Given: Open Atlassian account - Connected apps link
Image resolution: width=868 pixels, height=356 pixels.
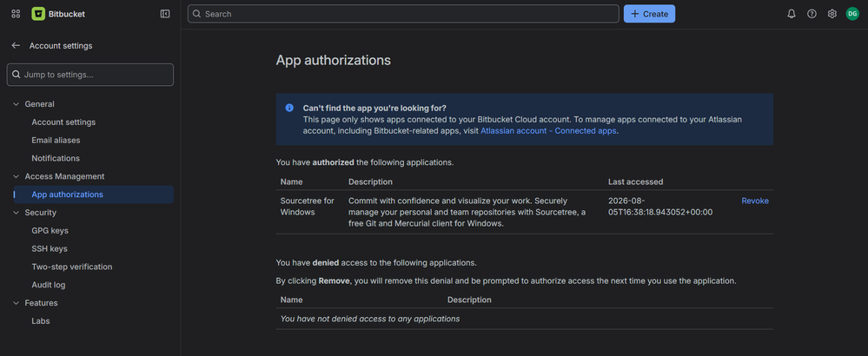Looking at the screenshot, I should (x=548, y=131).
